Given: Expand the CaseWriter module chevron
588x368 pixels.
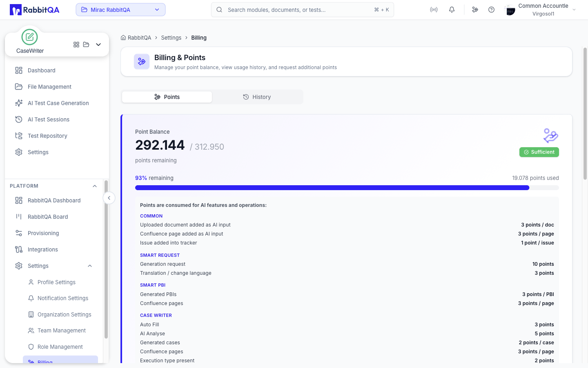Looking at the screenshot, I should [x=98, y=45].
